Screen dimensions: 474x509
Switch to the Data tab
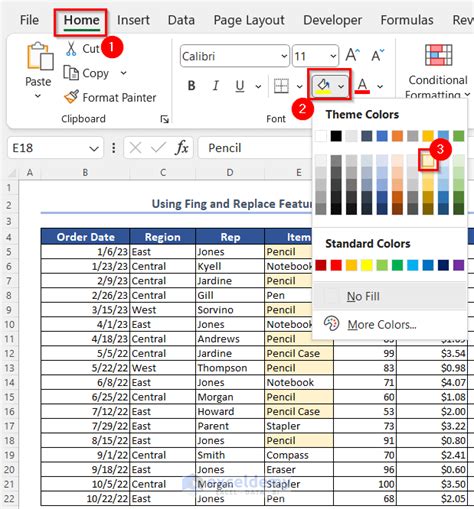181,20
